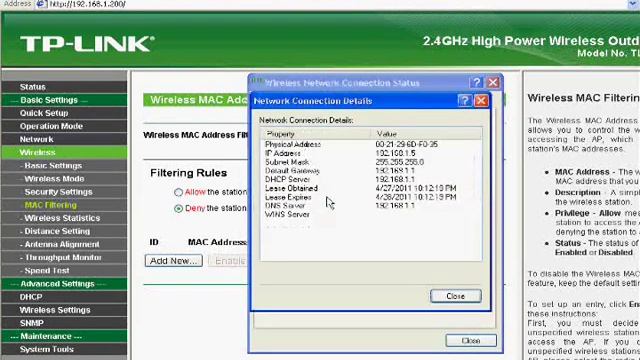Click the help icon in Network Connection Details
The height and width of the screenshot is (360, 640).
464,100
